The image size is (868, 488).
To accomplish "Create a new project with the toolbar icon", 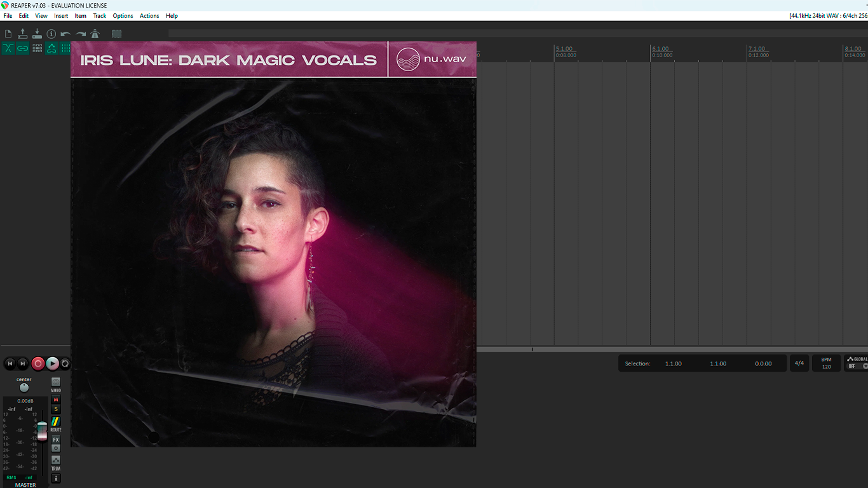I will pyautogui.click(x=8, y=34).
